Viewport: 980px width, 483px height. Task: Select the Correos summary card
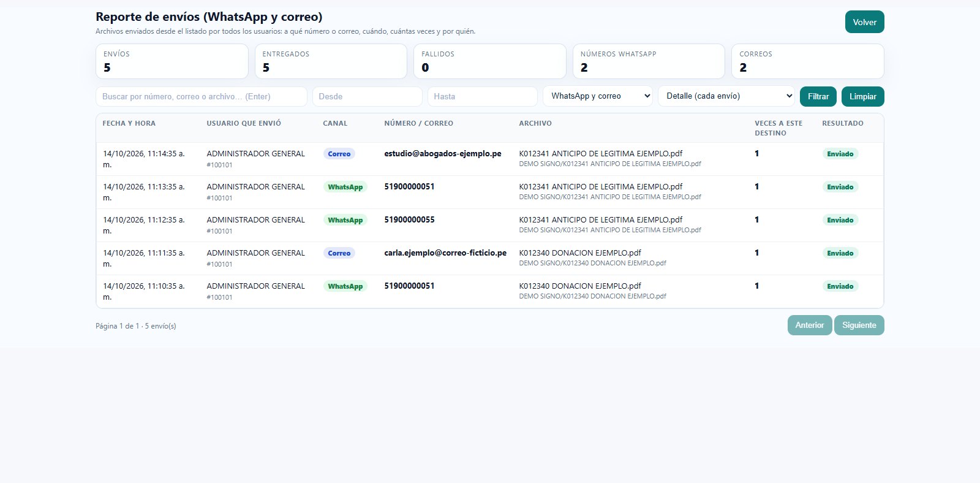pos(808,61)
